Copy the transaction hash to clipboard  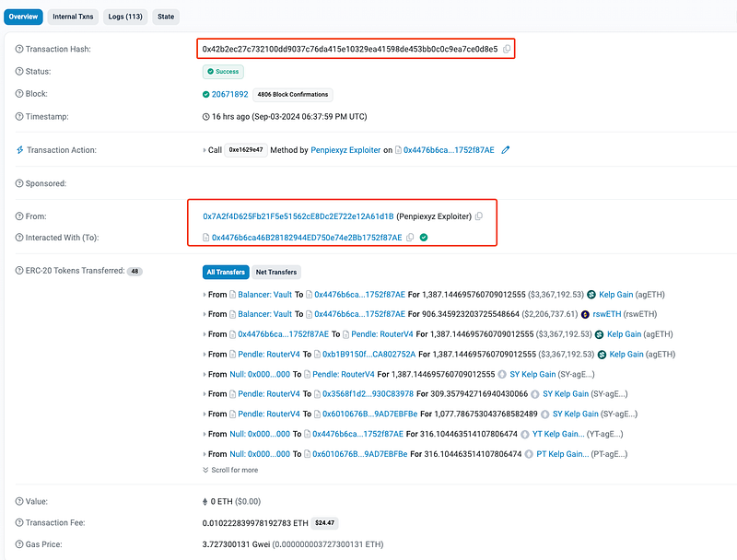(x=507, y=49)
